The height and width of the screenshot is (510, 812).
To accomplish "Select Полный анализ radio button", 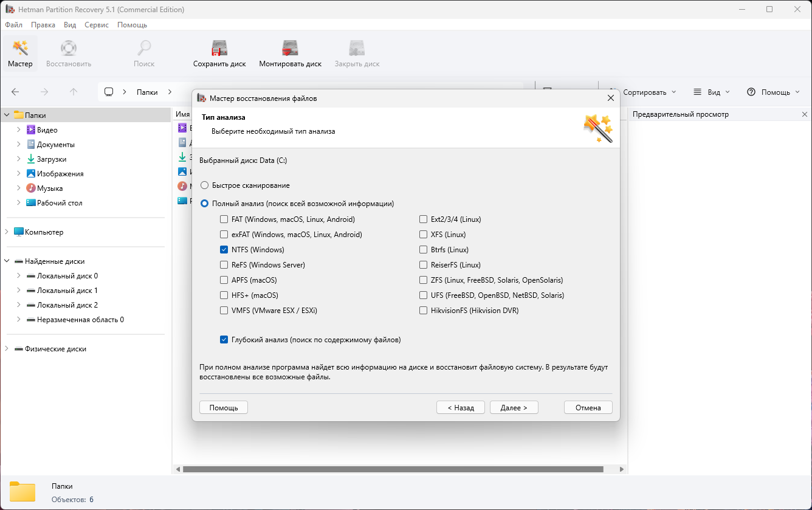I will click(205, 204).
